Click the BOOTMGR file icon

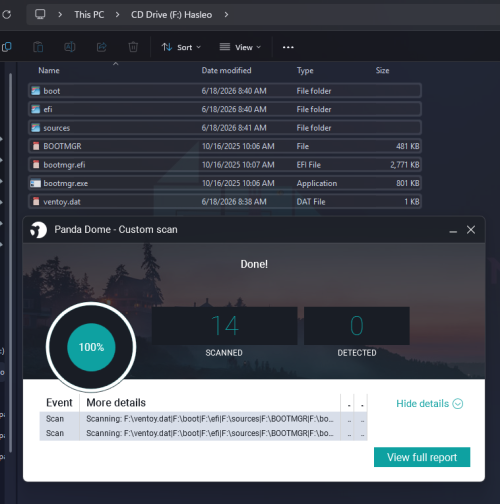36,146
